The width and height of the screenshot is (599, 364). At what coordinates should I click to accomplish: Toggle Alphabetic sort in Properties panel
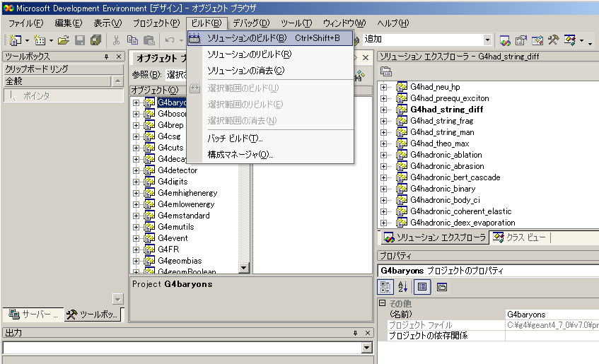click(x=402, y=287)
